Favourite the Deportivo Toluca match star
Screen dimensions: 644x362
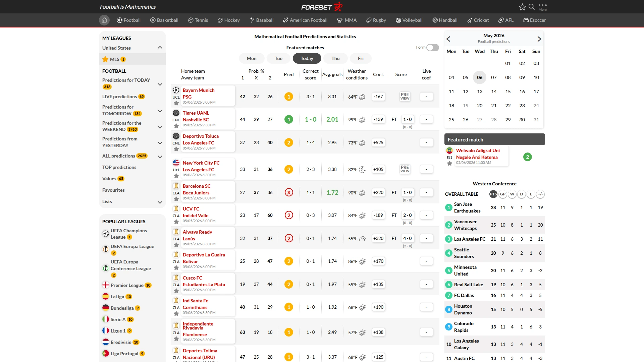(x=176, y=149)
